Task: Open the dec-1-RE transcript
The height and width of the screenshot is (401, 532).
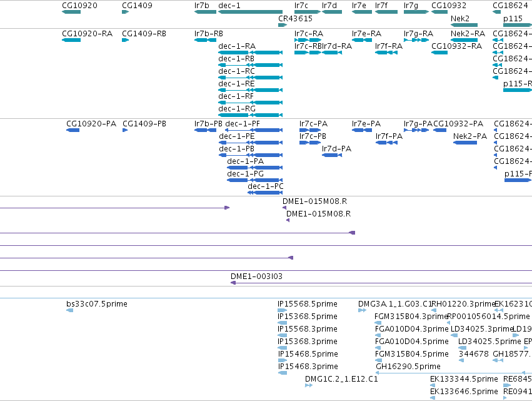Action: pyautogui.click(x=251, y=90)
